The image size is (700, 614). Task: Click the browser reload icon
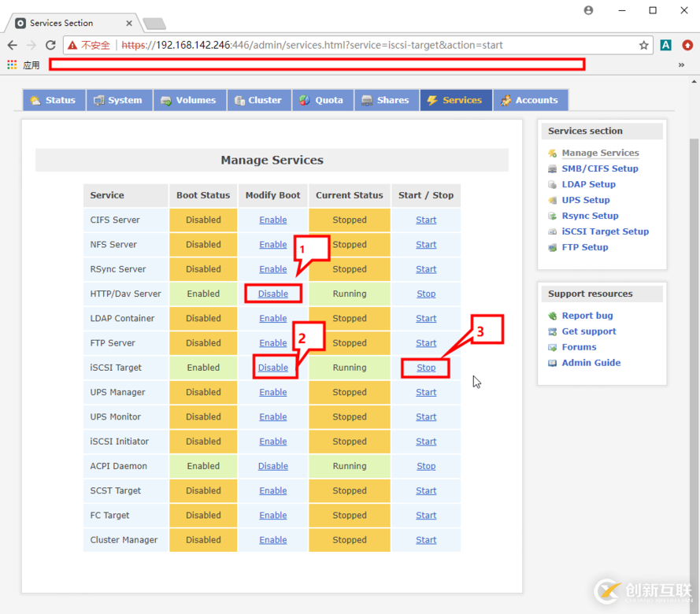point(50,46)
